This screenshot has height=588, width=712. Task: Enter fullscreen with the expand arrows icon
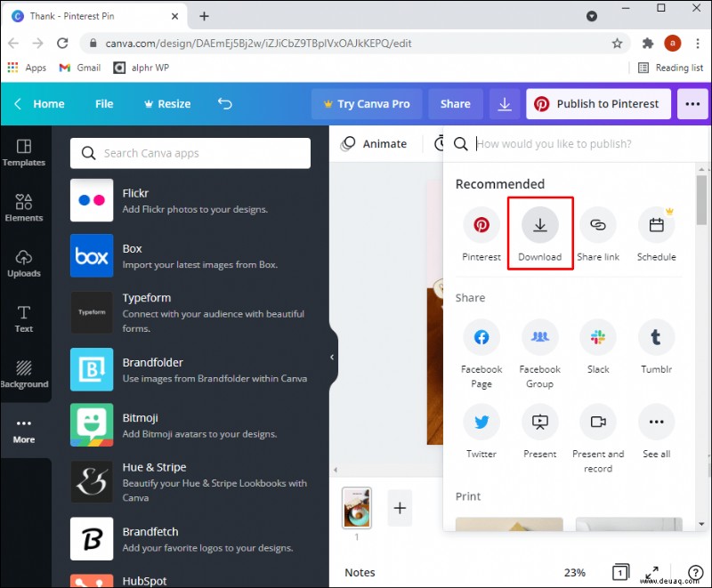[652, 572]
